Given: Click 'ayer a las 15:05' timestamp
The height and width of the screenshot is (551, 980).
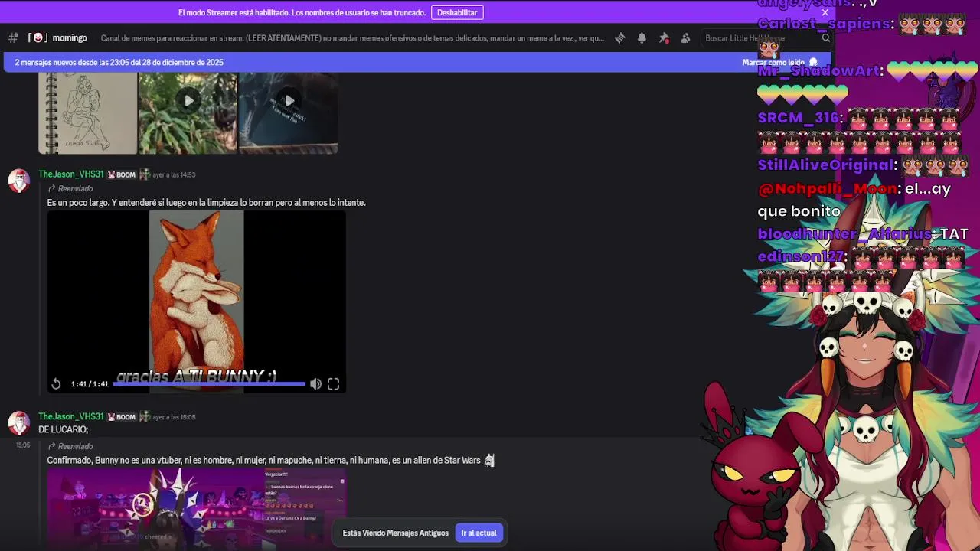Looking at the screenshot, I should 174,417.
